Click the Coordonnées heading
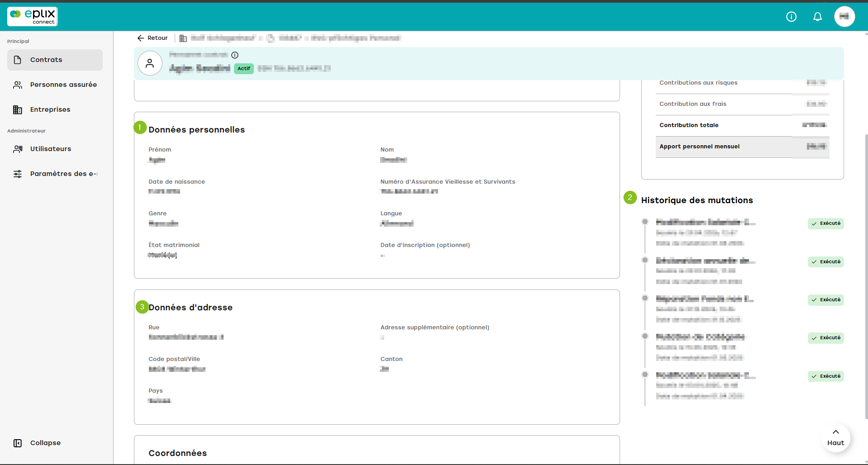 coord(177,453)
